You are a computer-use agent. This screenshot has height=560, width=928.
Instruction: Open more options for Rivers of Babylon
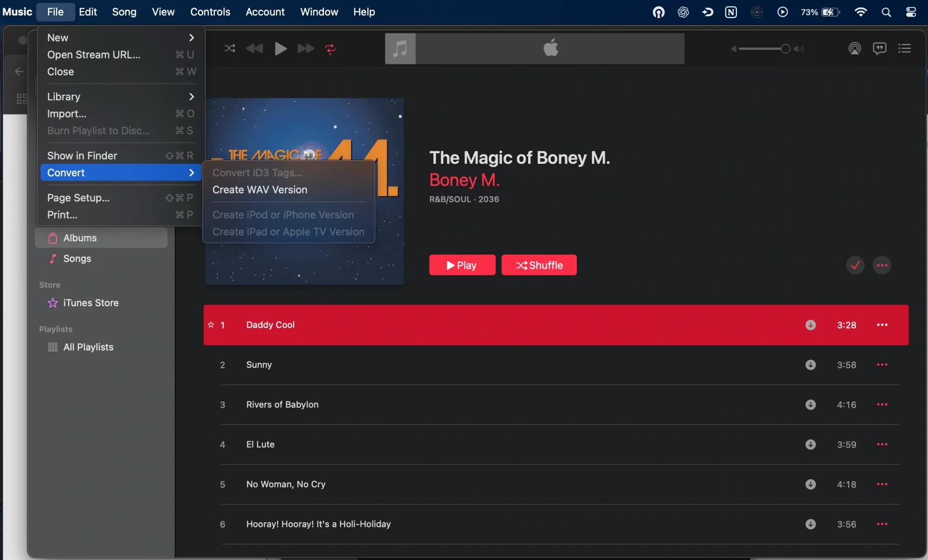[882, 405]
